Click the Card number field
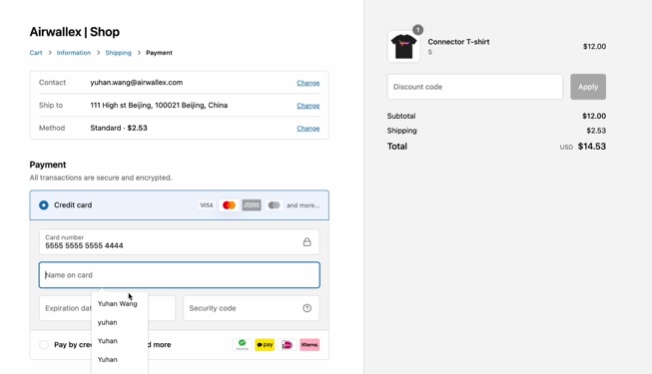 tap(179, 242)
